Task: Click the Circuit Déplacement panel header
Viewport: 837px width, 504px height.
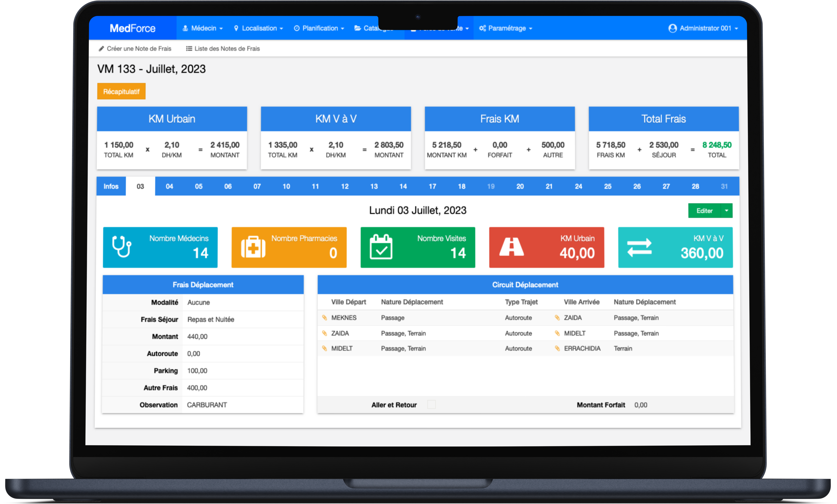Action: click(x=525, y=285)
